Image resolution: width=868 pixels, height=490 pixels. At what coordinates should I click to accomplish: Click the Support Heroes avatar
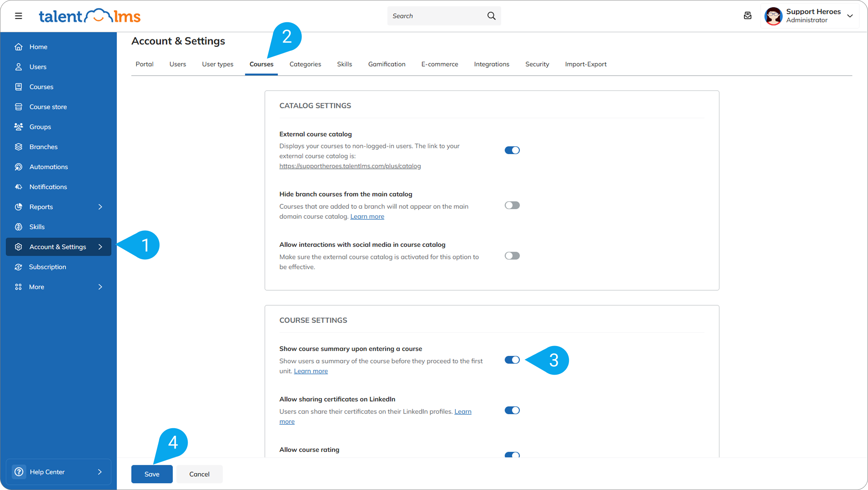coord(773,16)
